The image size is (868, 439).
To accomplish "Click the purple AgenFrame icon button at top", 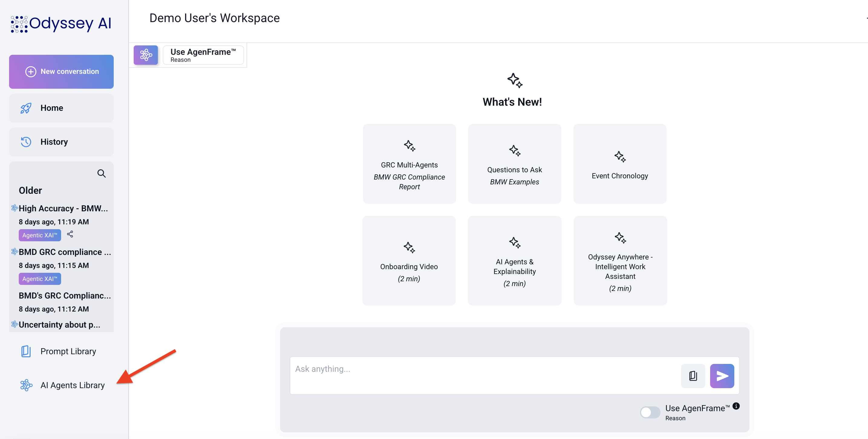I will [x=145, y=55].
